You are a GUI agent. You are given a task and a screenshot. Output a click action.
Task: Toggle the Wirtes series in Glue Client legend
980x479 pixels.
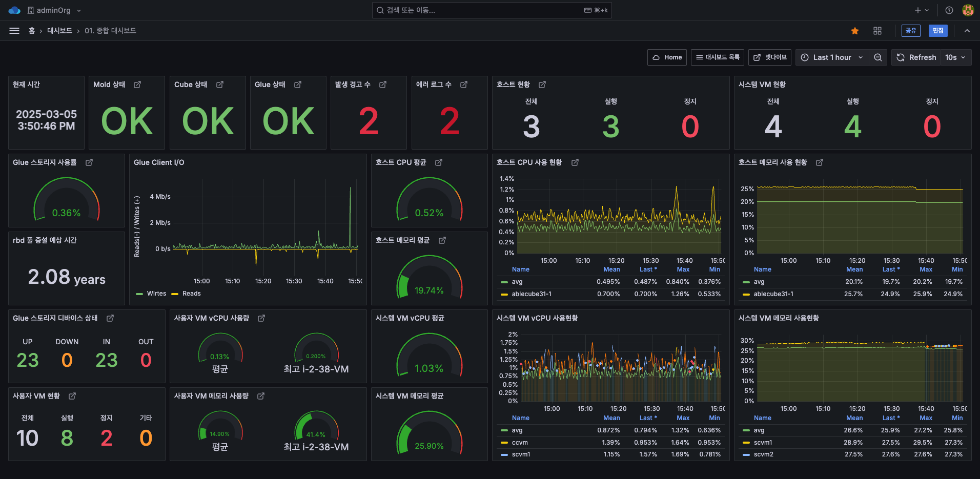[x=156, y=294]
